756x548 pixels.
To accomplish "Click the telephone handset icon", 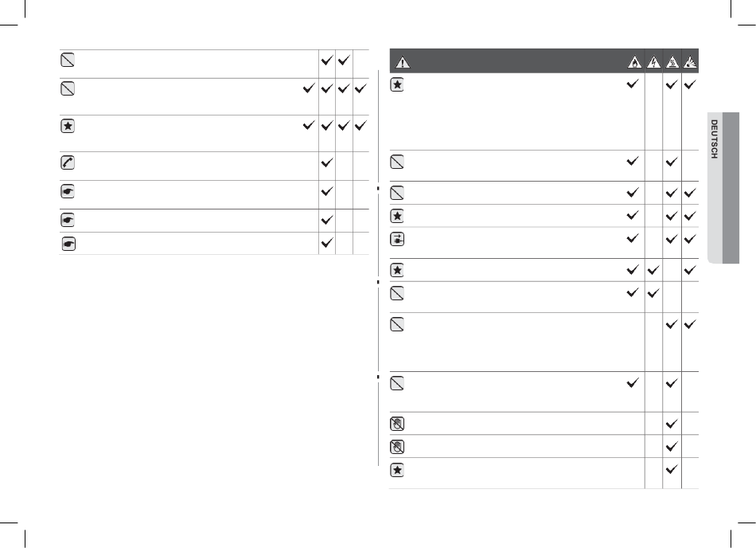I will coord(68,162).
